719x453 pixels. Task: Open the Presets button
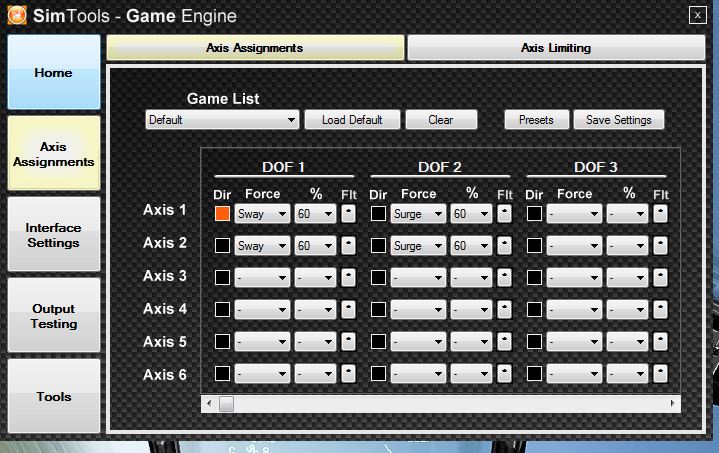536,120
